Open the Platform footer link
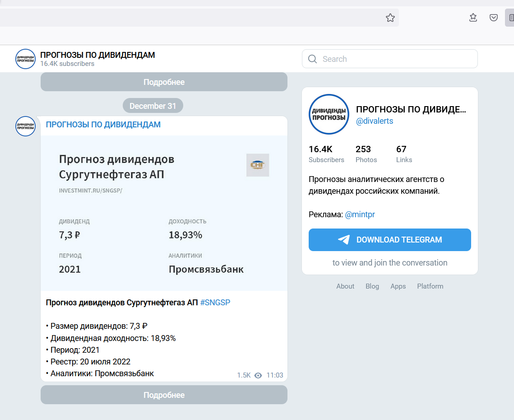This screenshot has height=420, width=514. pos(430,286)
